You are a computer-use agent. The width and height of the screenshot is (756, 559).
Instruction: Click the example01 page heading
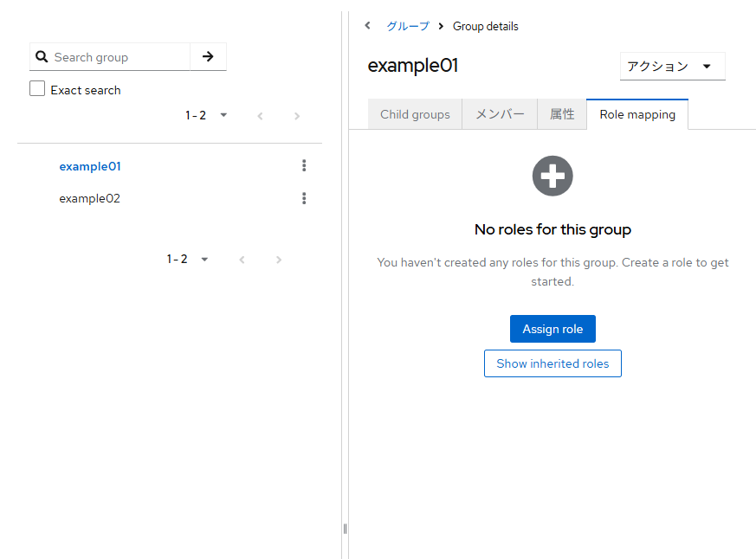pos(413,66)
